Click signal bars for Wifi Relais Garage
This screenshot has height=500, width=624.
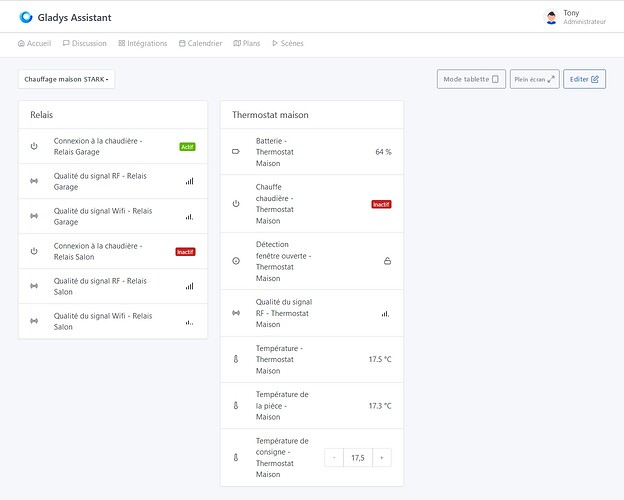coord(189,217)
